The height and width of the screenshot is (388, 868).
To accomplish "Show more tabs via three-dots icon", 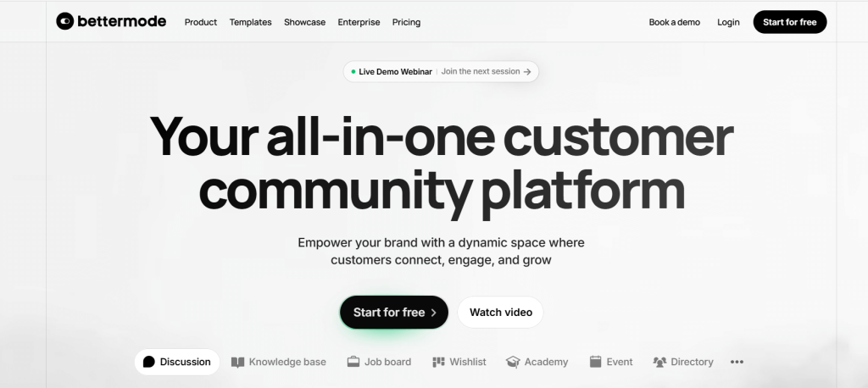I will coord(737,362).
